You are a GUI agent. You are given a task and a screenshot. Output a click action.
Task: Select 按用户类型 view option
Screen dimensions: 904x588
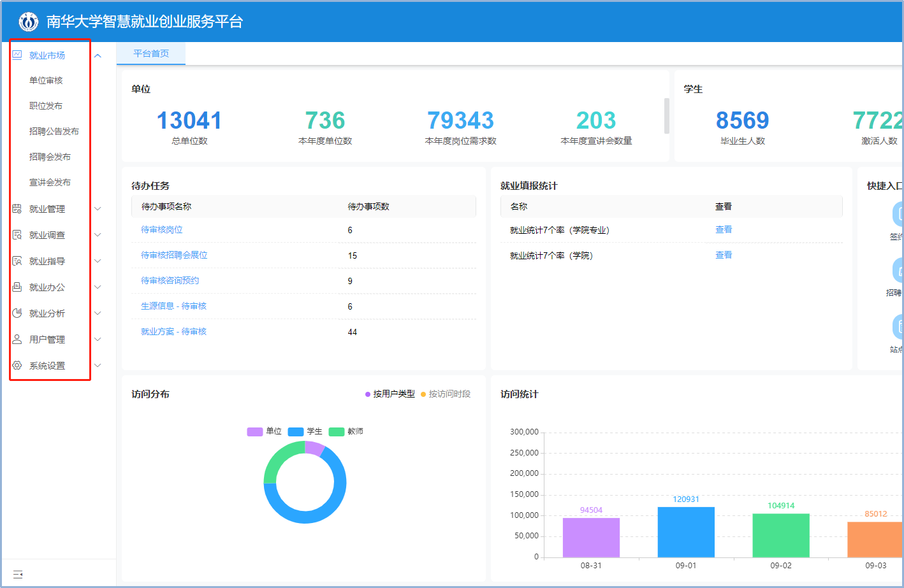393,394
